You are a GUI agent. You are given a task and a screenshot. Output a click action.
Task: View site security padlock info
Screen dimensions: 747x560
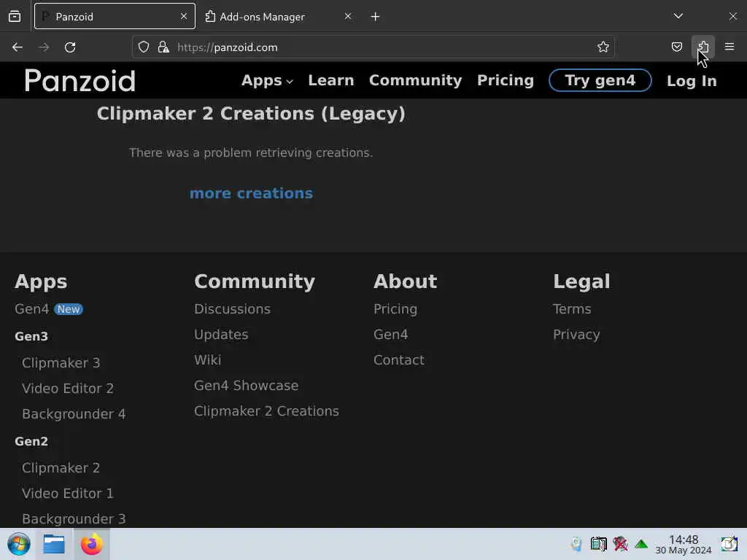pyautogui.click(x=163, y=47)
